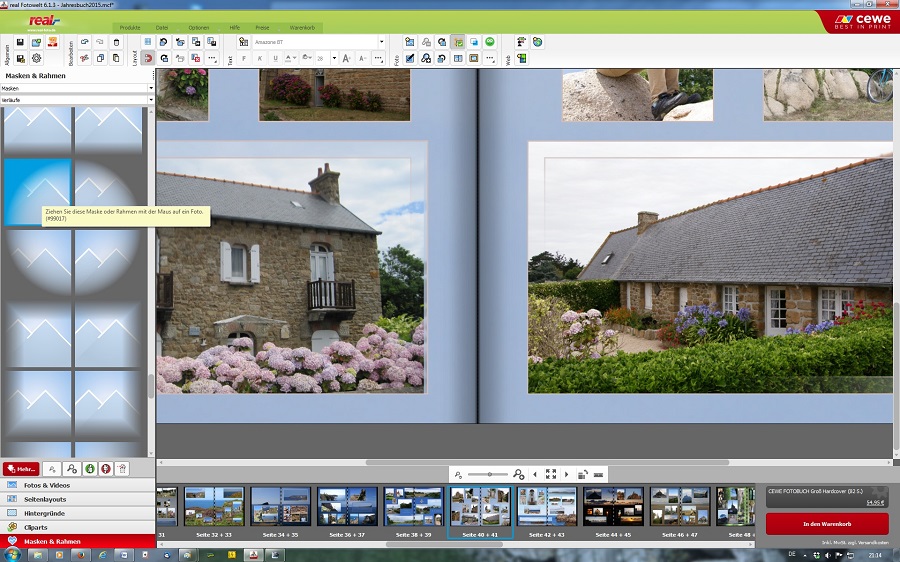Click the trash delete icon in Bearbeiten
The width and height of the screenshot is (900, 562).
pyautogui.click(x=116, y=42)
